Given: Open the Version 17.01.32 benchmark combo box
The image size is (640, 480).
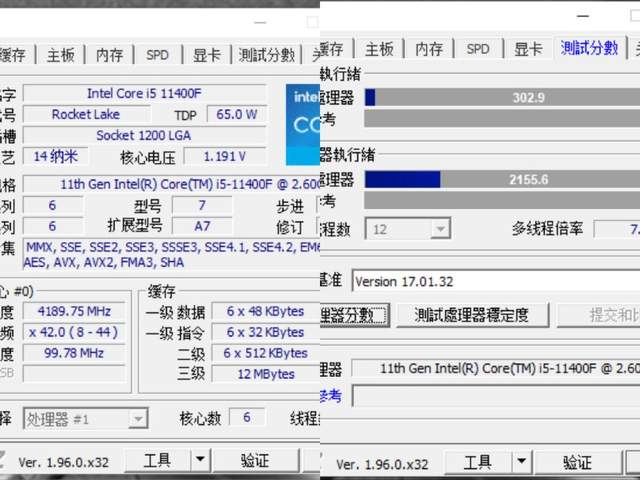Looking at the screenshot, I should tap(496, 281).
